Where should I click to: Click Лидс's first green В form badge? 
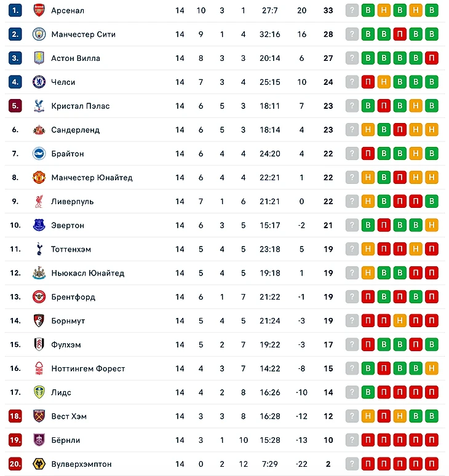[368, 392]
